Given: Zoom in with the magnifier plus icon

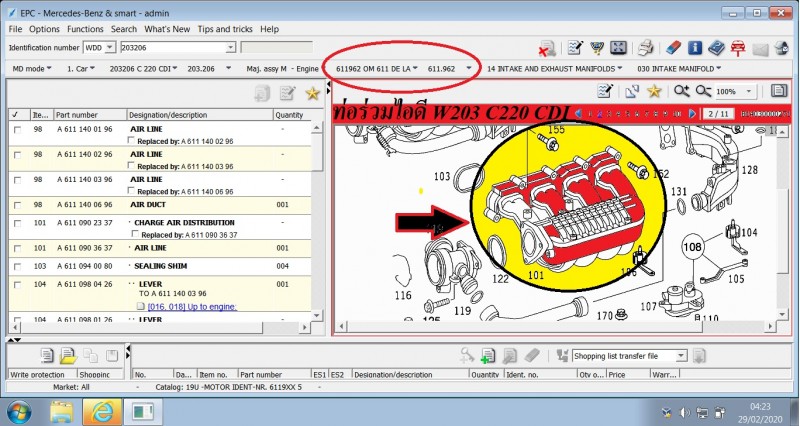Looking at the screenshot, I should tap(681, 91).
